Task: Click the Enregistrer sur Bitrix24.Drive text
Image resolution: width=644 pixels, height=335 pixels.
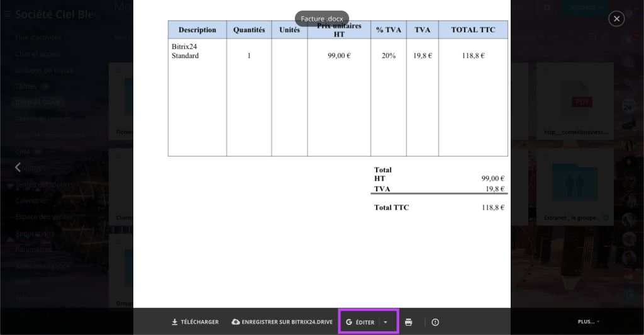Action: coord(287,322)
